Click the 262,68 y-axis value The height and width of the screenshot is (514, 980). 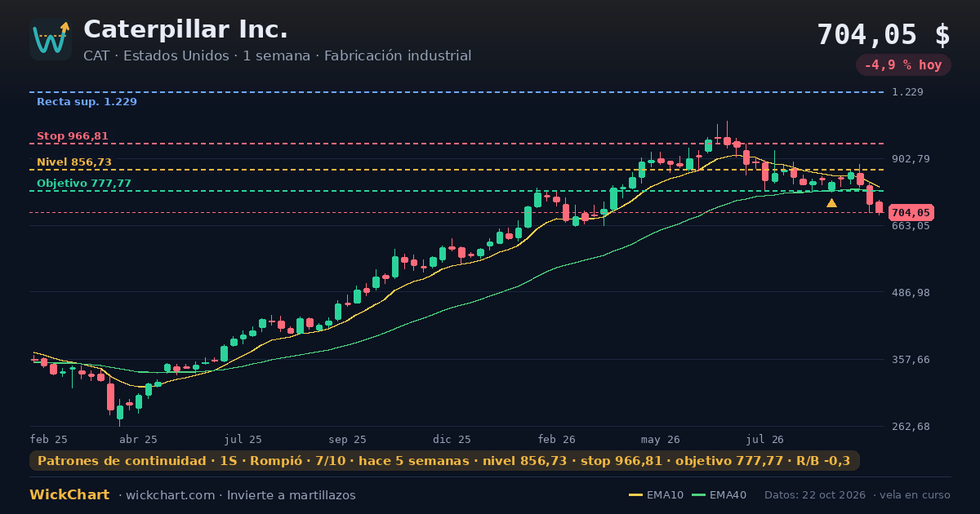click(x=911, y=427)
